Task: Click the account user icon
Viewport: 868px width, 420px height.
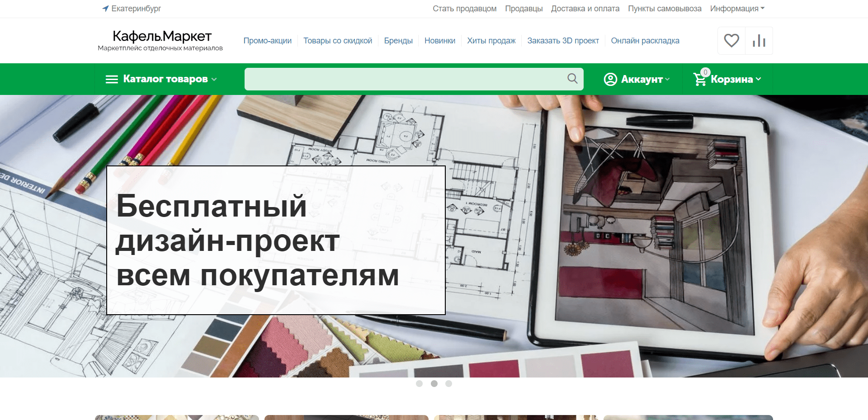Action: tap(610, 80)
